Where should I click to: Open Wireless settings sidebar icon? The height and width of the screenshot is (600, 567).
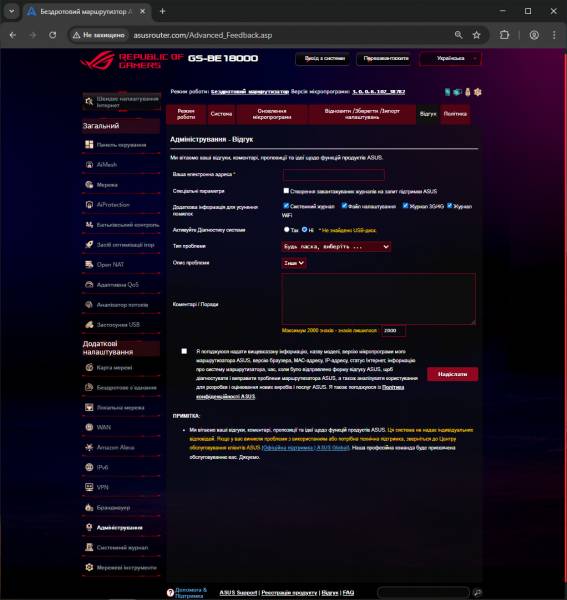[89, 387]
